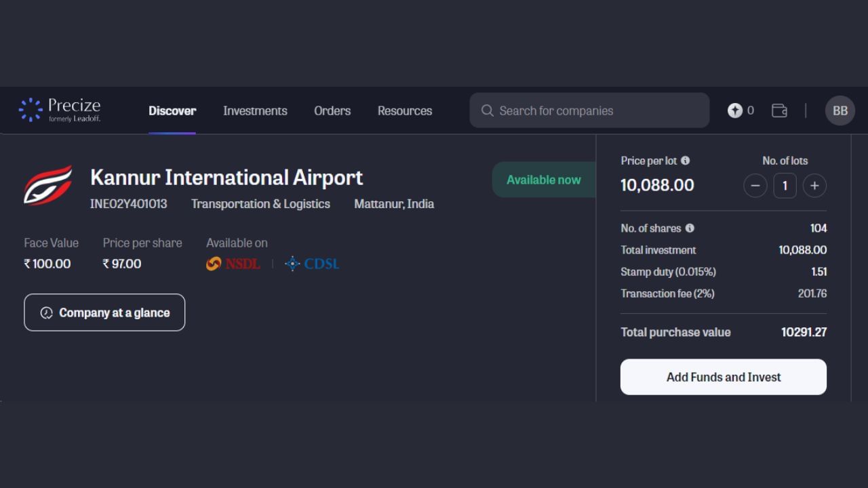868x488 pixels.
Task: Click the No. of shares value 104
Action: pyautogui.click(x=818, y=228)
